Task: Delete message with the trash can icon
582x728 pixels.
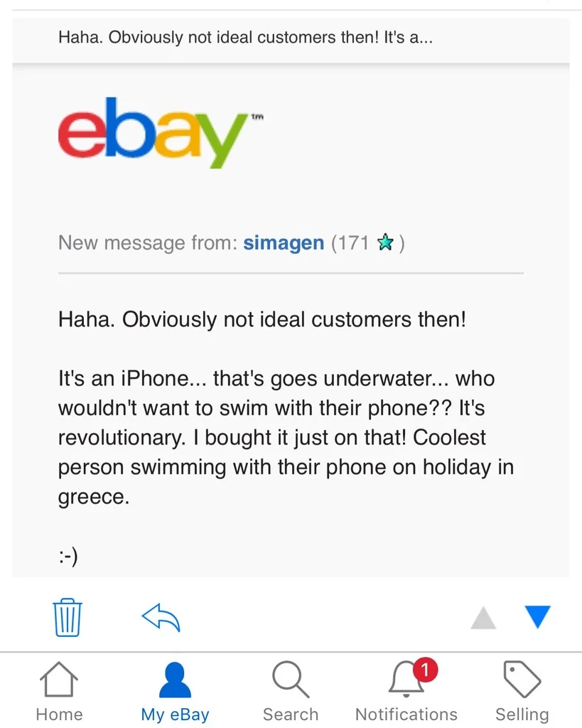Action: [68, 617]
